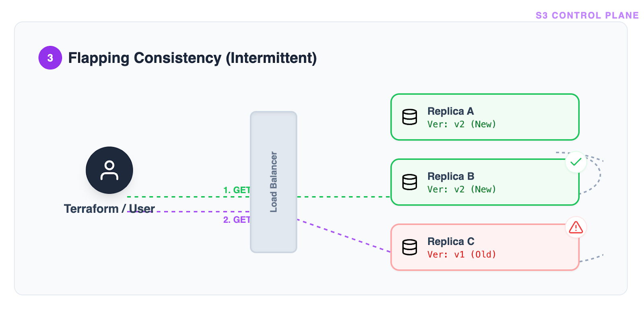This screenshot has height=319, width=644.
Task: Click the Flapping Consistency heading
Action: (192, 58)
